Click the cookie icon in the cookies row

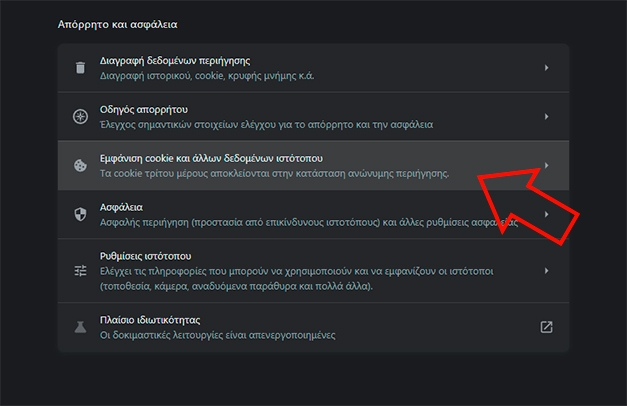tap(80, 165)
